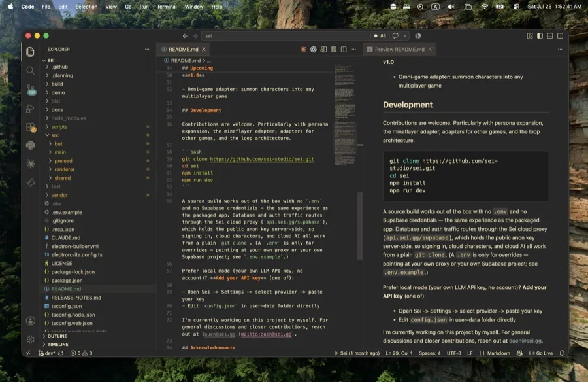Toggle Panel visibility from title bar
588x382 pixels.
(x=549, y=36)
